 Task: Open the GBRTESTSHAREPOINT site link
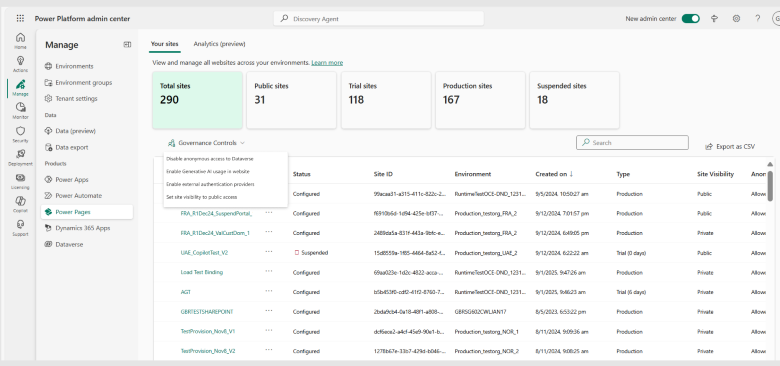[x=206, y=312]
